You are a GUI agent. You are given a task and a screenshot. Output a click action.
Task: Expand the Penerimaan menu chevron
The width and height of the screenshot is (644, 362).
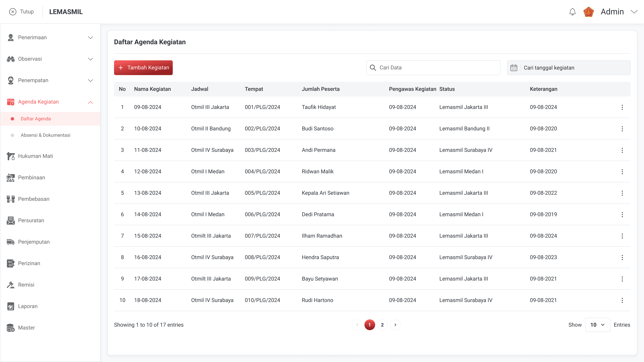coord(91,38)
